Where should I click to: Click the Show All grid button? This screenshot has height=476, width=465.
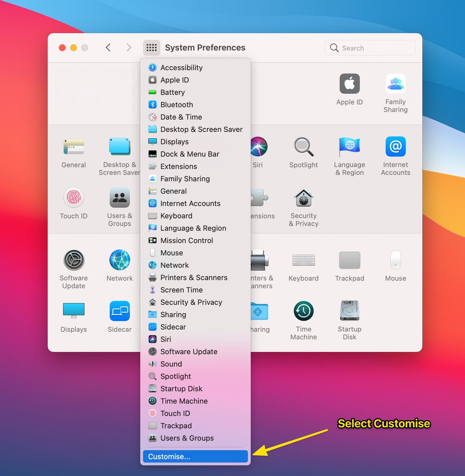pos(152,48)
